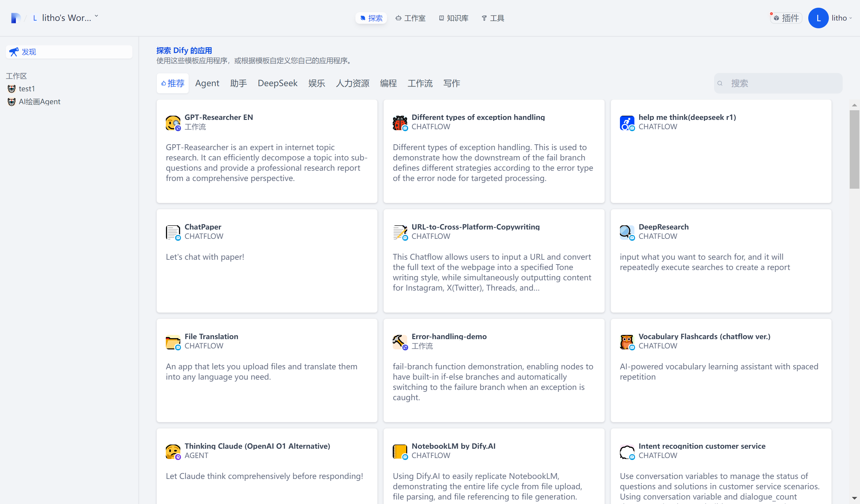This screenshot has height=504, width=860.
Task: Click the Dify logo icon
Action: tap(15, 18)
